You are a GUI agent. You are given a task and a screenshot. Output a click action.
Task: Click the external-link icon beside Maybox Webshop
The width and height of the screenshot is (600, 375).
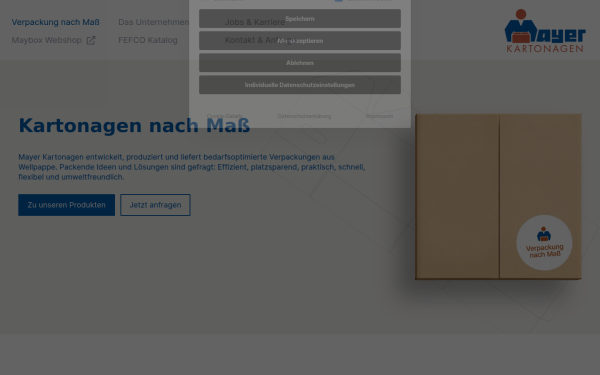coord(91,41)
